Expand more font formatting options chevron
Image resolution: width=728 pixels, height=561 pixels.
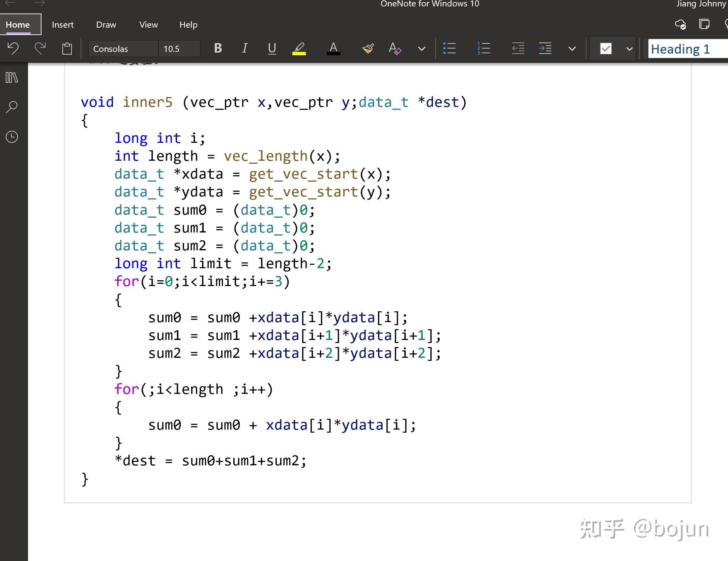point(421,49)
